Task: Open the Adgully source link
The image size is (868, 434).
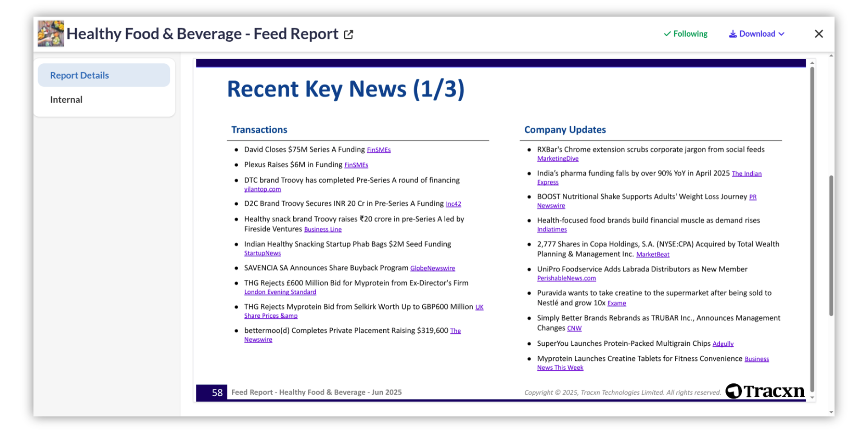Action: 722,344
